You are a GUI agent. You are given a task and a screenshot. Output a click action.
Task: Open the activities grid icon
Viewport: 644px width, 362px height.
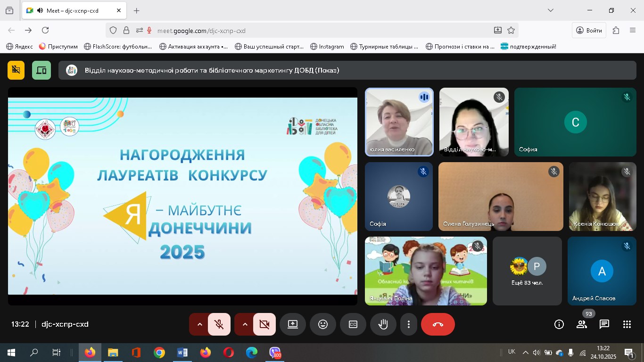point(627,324)
